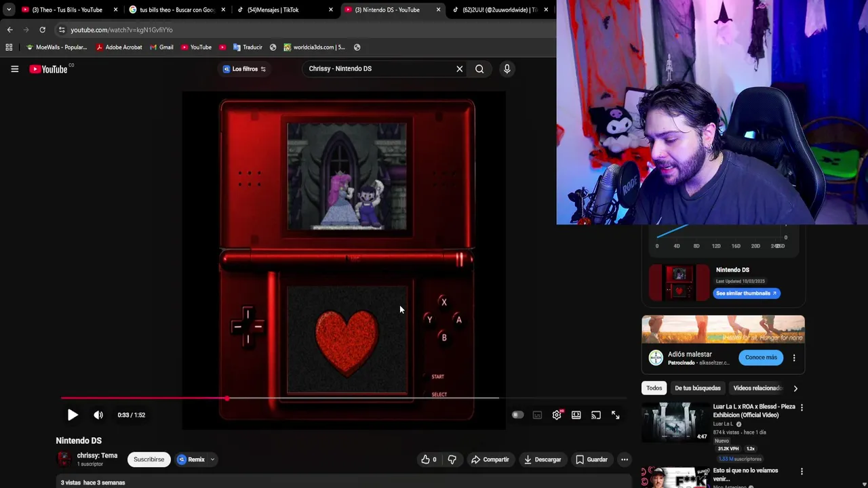The height and width of the screenshot is (488, 868).
Task: Open the Gmail bookmark
Action: point(161,47)
